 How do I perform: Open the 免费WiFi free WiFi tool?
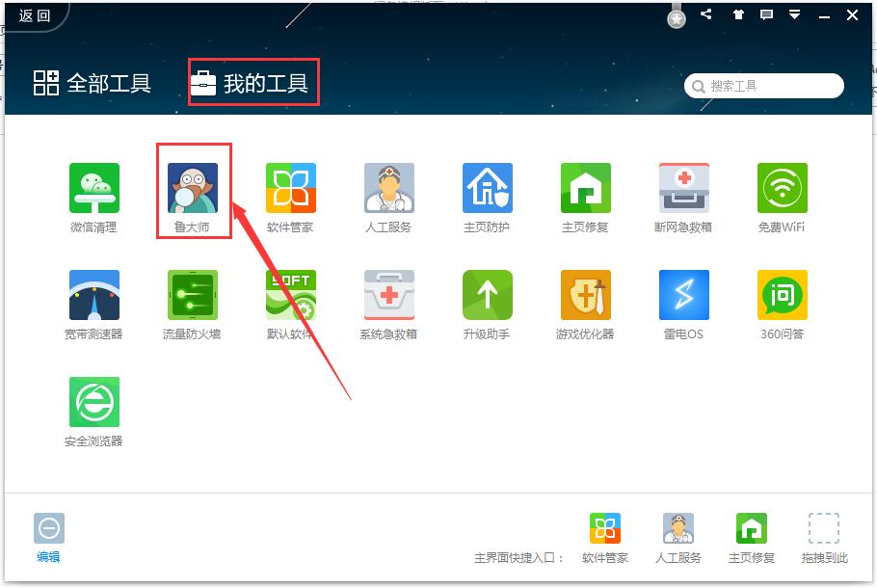[x=782, y=186]
